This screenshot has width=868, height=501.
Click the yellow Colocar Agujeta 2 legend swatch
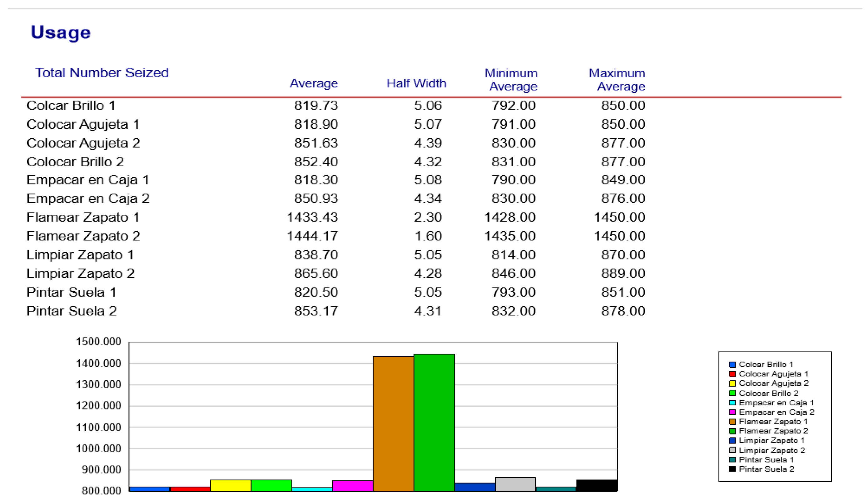pos(732,383)
